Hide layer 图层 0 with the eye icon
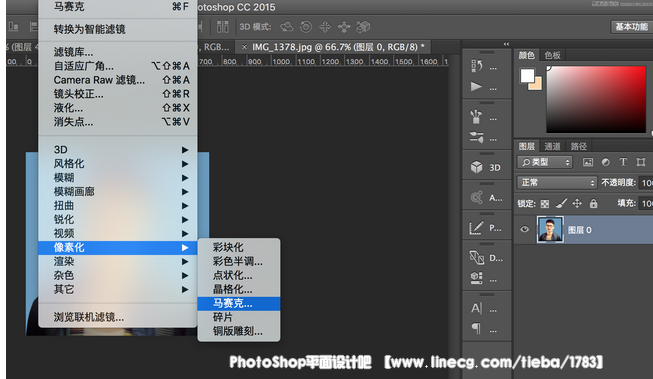This screenshot has width=653, height=379. click(524, 229)
